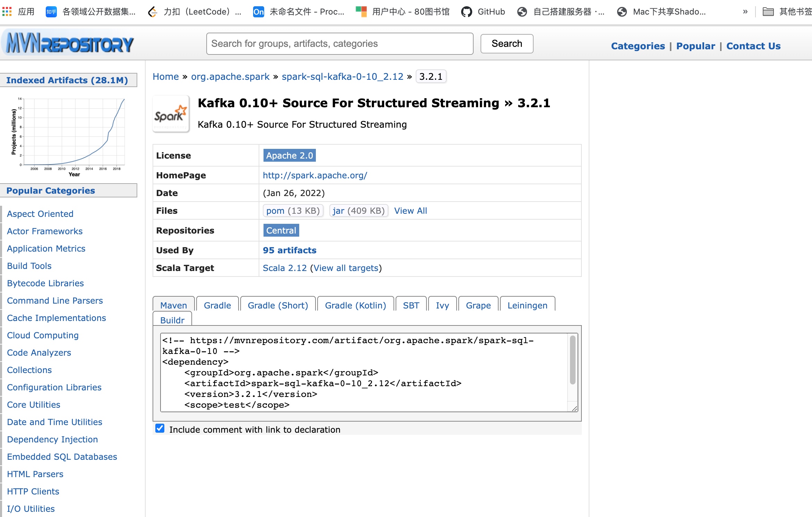The height and width of the screenshot is (517, 812).
Task: Click the Central repository badge
Action: (281, 230)
